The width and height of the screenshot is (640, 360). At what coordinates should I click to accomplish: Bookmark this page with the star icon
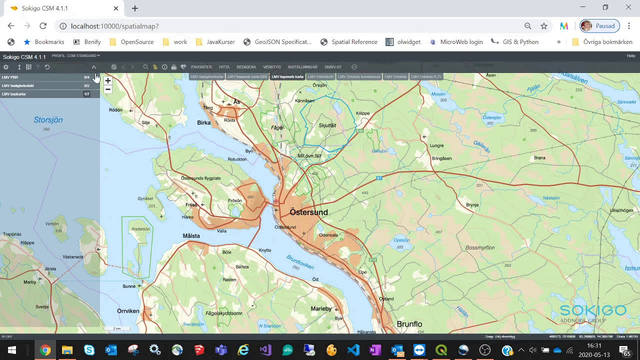pos(544,26)
